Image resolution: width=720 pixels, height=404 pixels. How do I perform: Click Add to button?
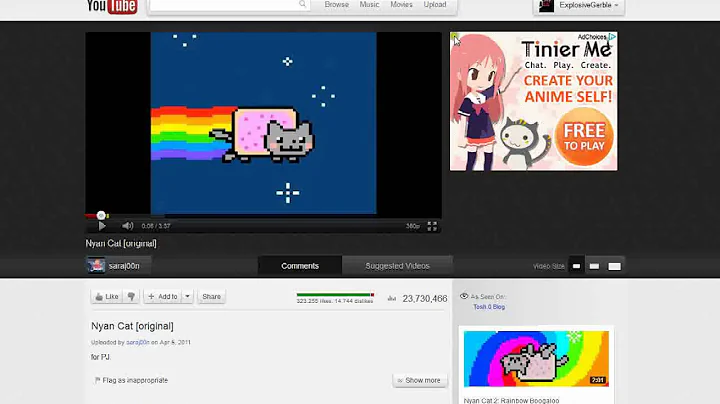[x=163, y=297]
